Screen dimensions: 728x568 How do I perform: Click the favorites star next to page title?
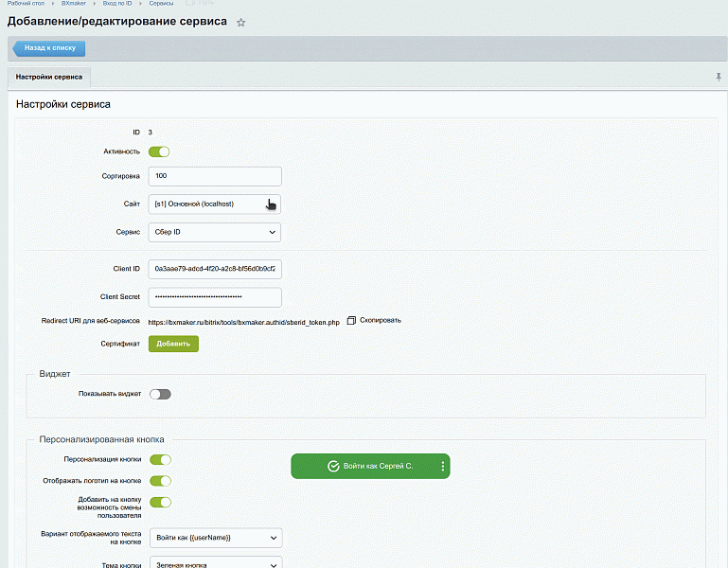coord(241,22)
